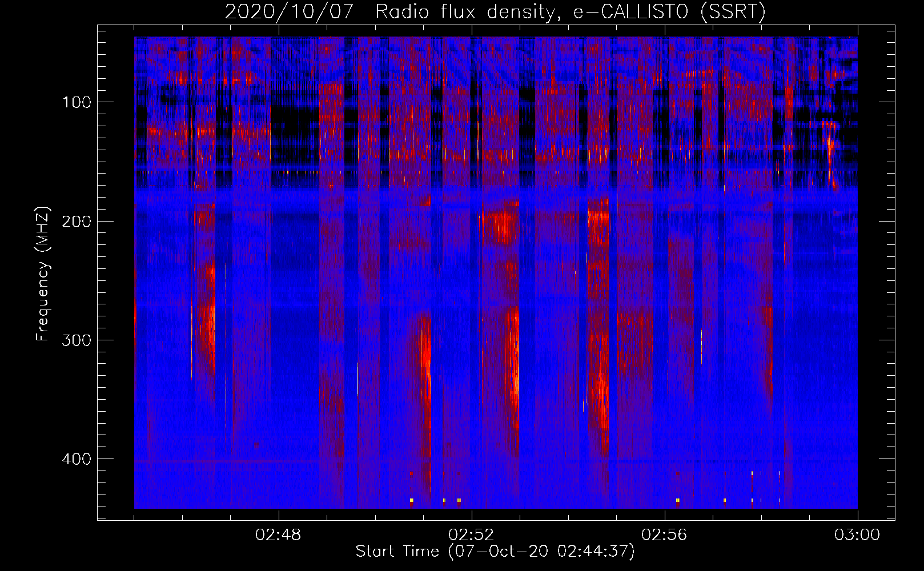Screen dimensions: 924x571
Task: Click the '100' frequency tick label
Action: coord(77,102)
